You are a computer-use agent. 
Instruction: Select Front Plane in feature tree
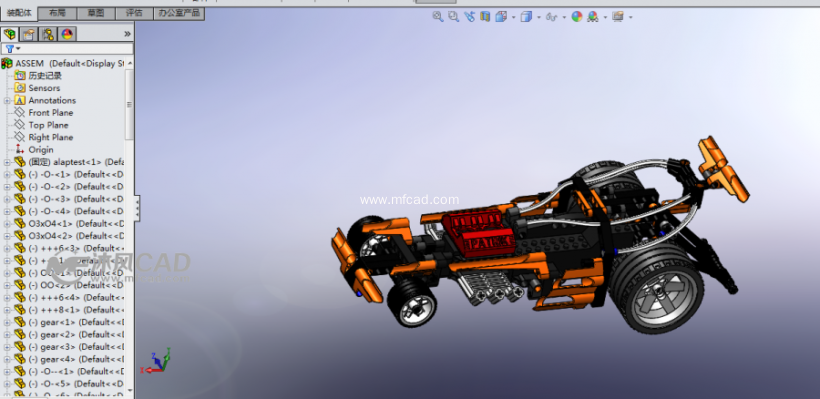tap(51, 112)
